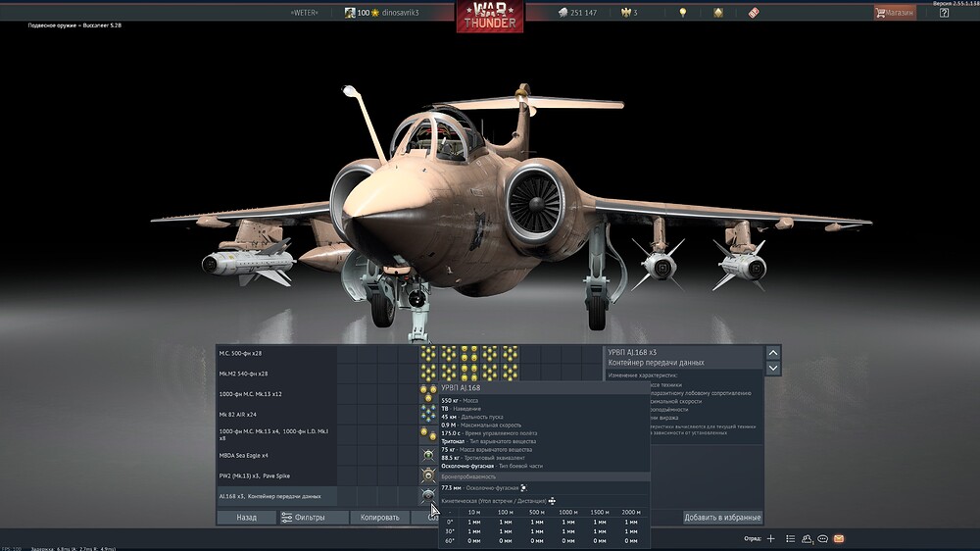Click the light bulb icon in top bar

pos(682,13)
